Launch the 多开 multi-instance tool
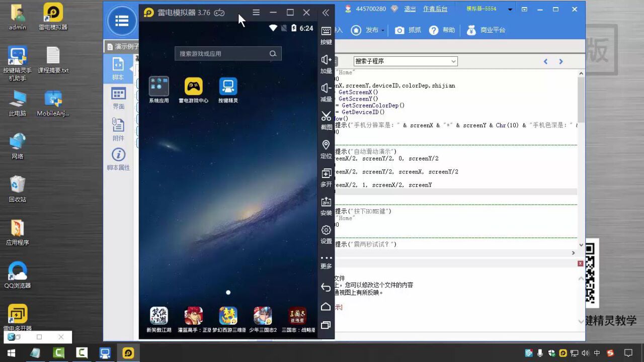The width and height of the screenshot is (644, 362). click(326, 177)
